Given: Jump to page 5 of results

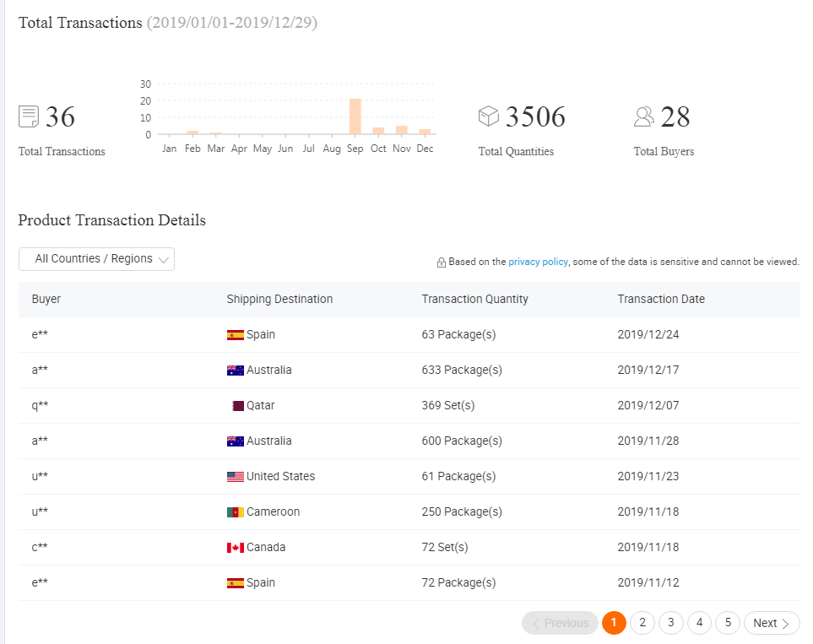Looking at the screenshot, I should click(728, 623).
